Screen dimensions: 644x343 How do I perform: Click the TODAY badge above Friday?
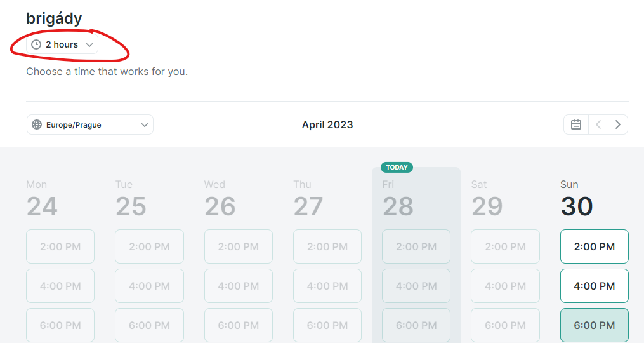click(397, 168)
